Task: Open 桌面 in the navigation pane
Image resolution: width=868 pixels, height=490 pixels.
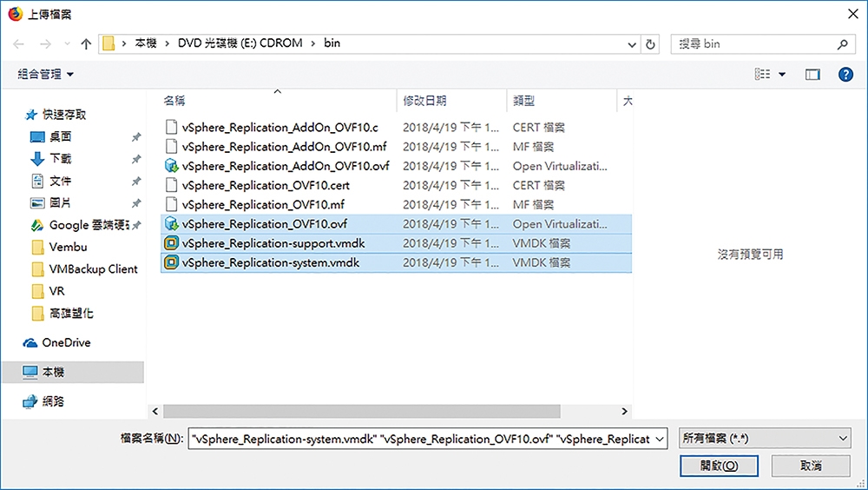Action: pyautogui.click(x=61, y=137)
